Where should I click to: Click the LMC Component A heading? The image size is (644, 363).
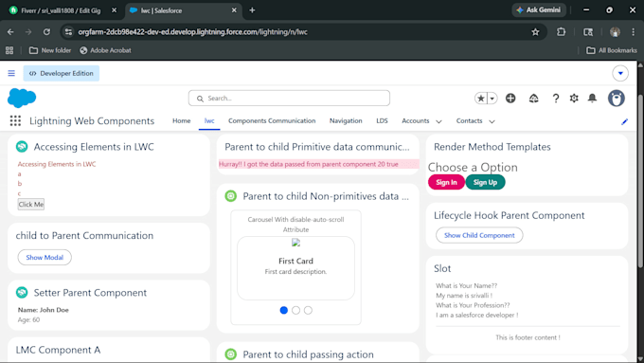[x=58, y=350]
